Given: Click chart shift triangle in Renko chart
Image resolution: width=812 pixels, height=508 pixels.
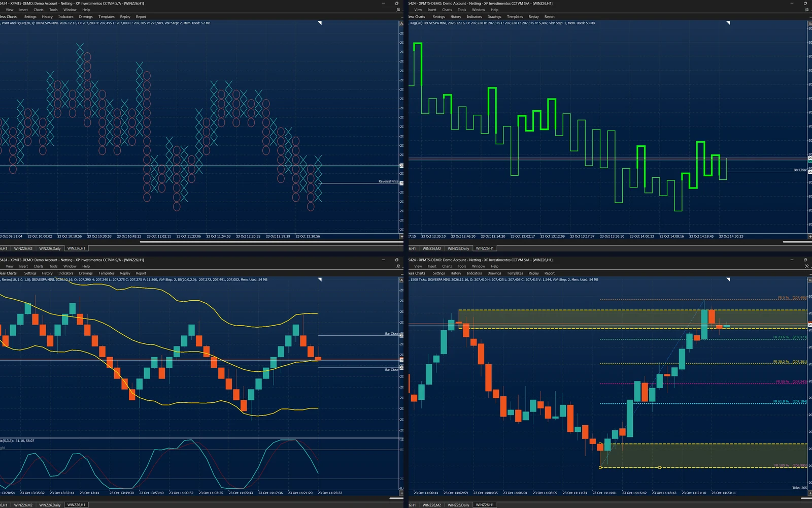Looking at the screenshot, I should (320, 279).
